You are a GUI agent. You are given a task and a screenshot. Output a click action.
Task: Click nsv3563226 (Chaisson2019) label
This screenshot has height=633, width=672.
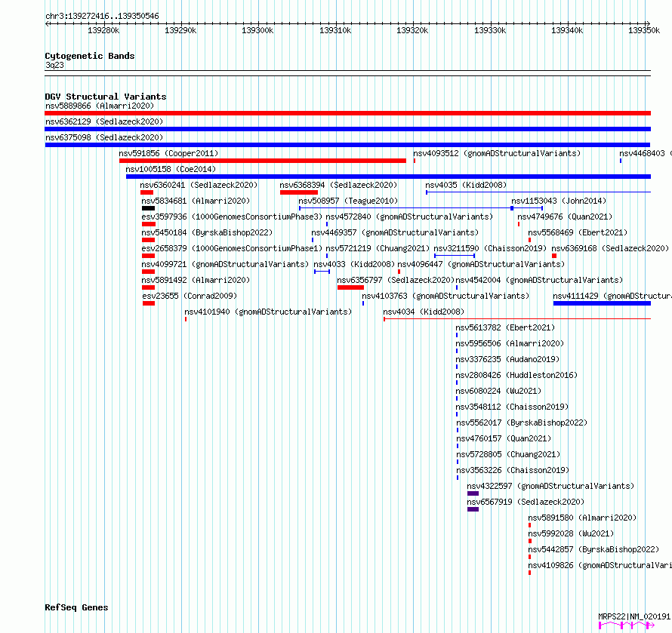pyautogui.click(x=513, y=470)
